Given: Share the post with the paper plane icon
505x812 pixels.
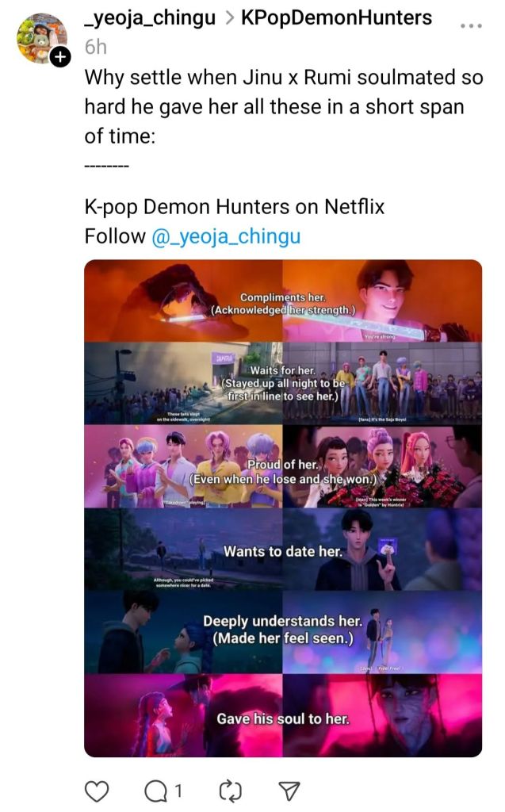Looking at the screenshot, I should point(290,790).
